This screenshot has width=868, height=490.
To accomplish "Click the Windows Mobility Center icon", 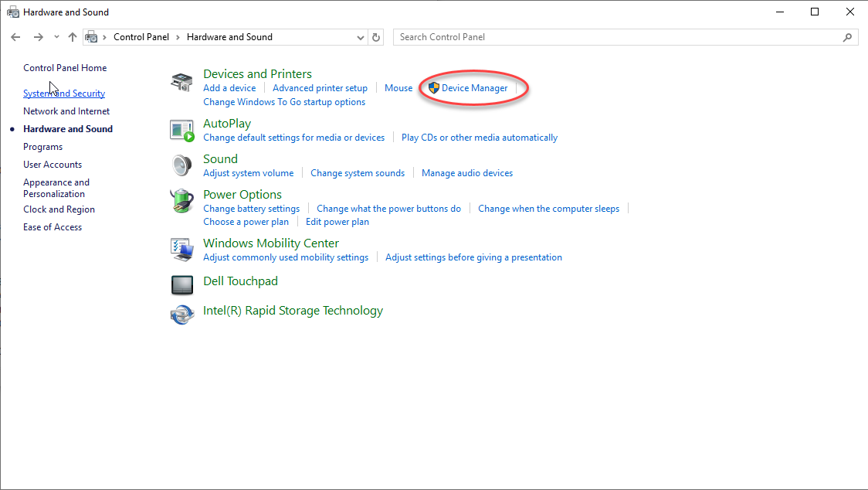I will [x=181, y=250].
